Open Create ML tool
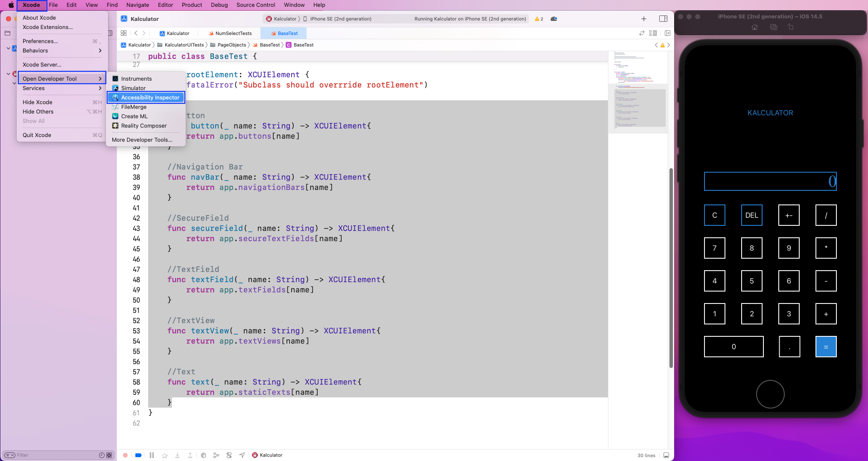The width and height of the screenshot is (868, 461). 134,116
